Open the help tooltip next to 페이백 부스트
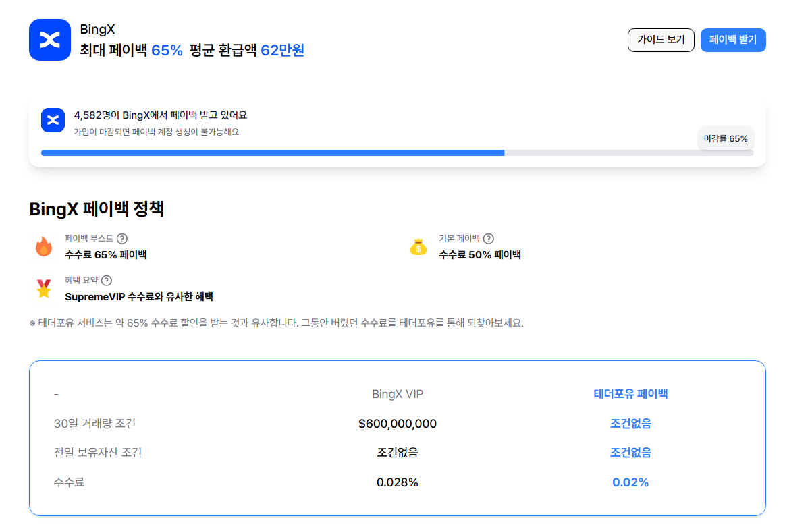This screenshot has height=531, width=812. pyautogui.click(x=122, y=238)
